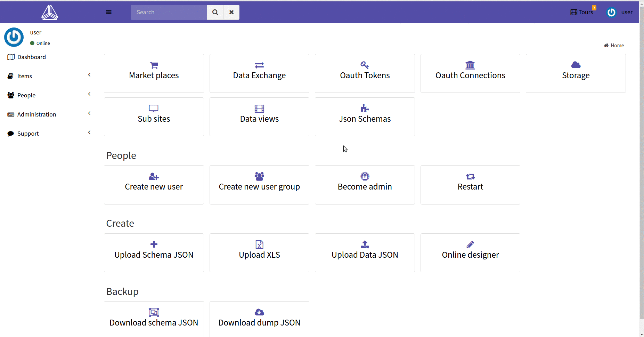Click the Market places cart icon
The image size is (644, 337).
click(154, 65)
